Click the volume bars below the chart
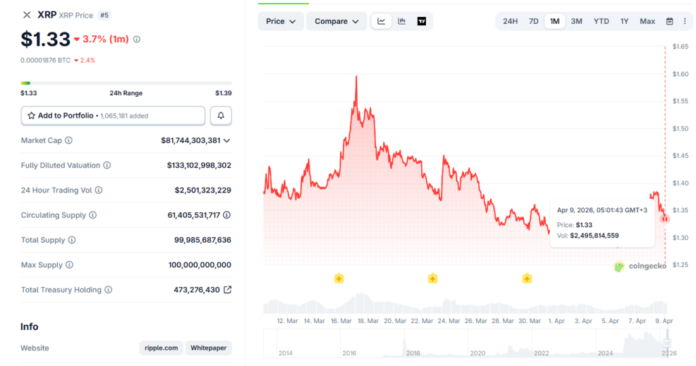696x366 pixels. [x=465, y=303]
